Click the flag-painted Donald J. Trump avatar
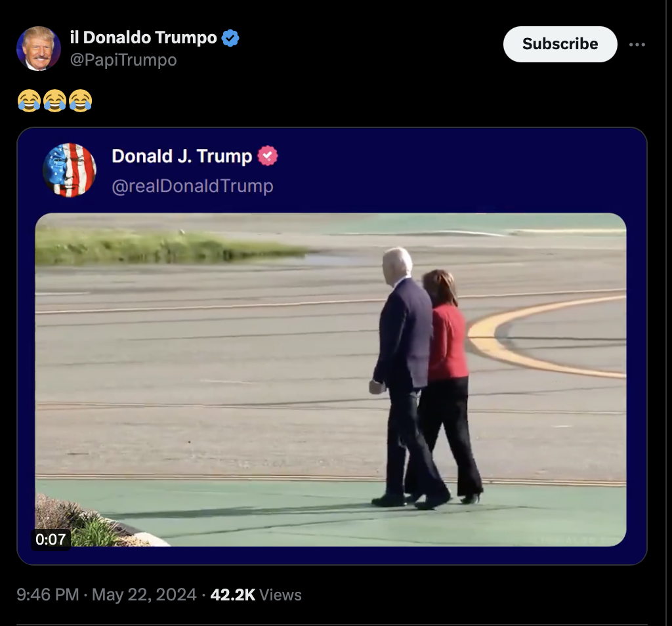 coord(70,170)
